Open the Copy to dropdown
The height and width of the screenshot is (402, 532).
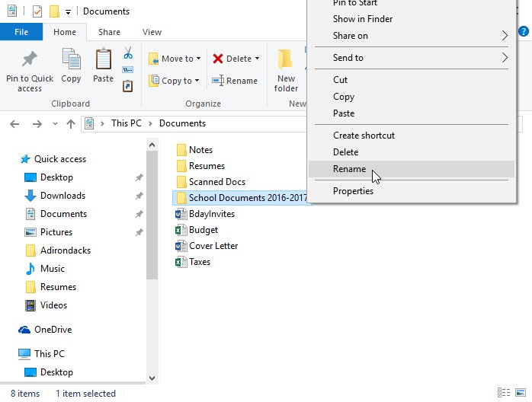[x=174, y=81]
